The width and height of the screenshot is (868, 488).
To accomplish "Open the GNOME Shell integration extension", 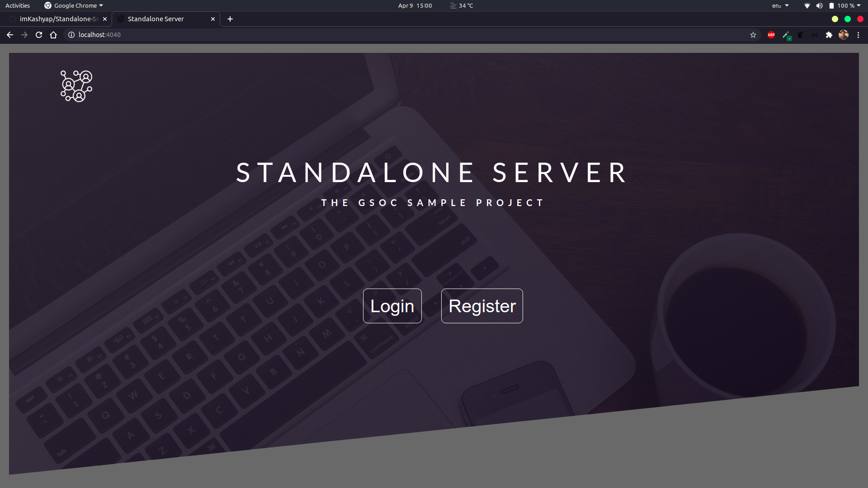I will click(800, 35).
